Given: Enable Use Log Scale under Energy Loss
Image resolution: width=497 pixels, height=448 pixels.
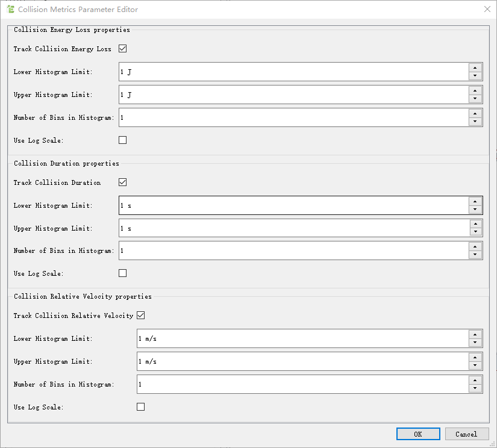Looking at the screenshot, I should tap(123, 140).
